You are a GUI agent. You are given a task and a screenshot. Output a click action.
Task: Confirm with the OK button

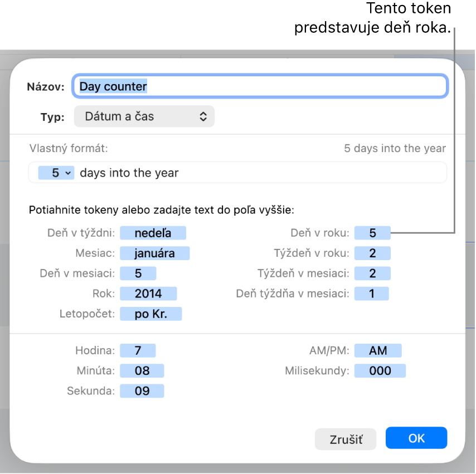[x=416, y=438]
